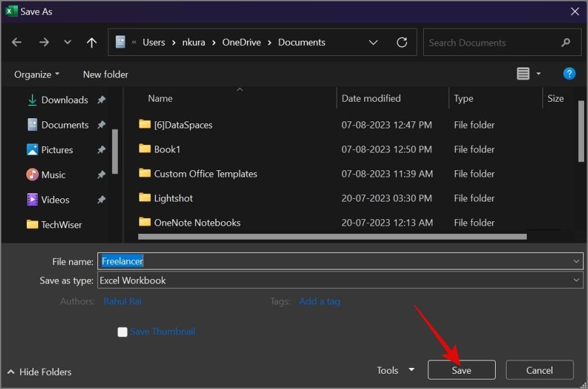Sort by the Name column header
The height and width of the screenshot is (389, 588).
coord(160,99)
